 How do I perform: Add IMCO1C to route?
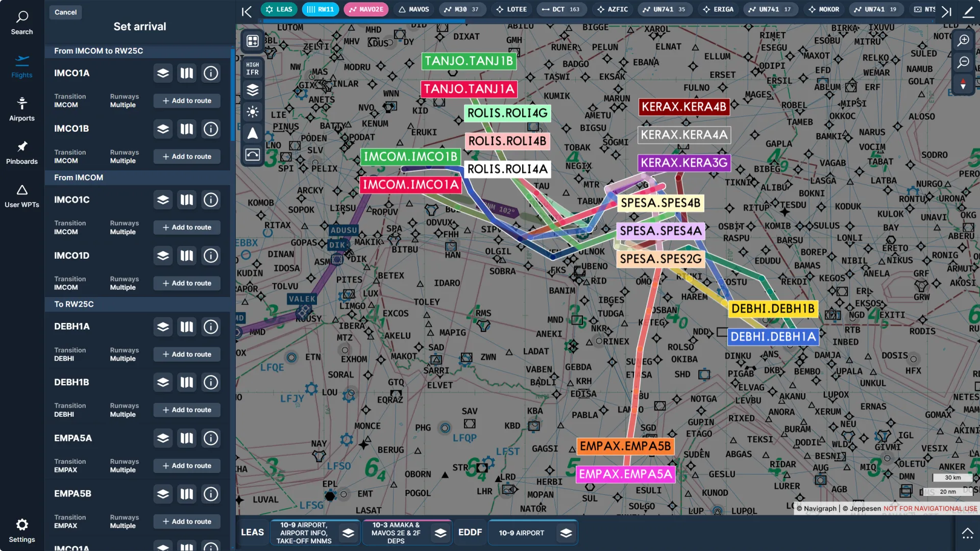point(186,227)
